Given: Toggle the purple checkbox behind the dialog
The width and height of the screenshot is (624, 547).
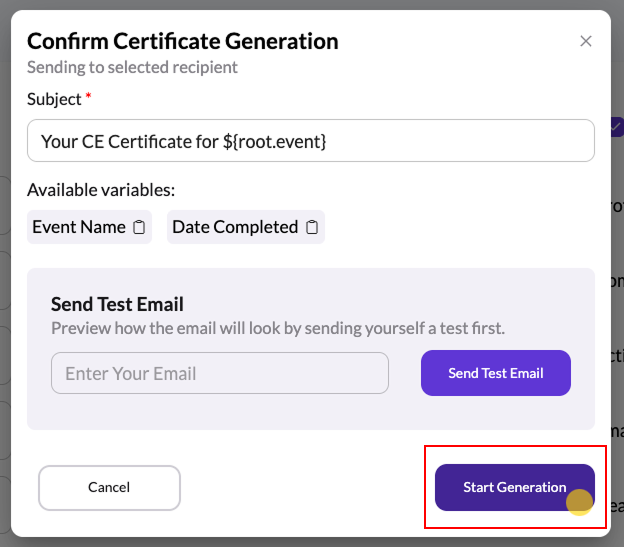Looking at the screenshot, I should point(617,127).
